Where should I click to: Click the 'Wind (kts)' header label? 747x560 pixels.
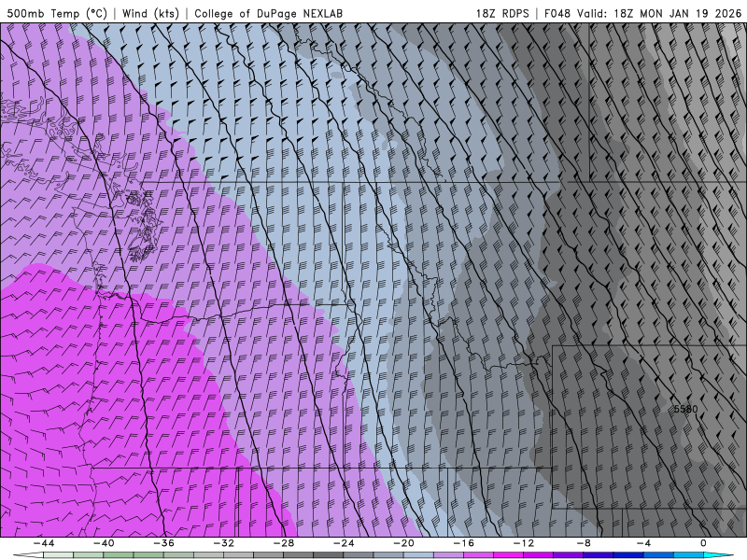[150, 14]
